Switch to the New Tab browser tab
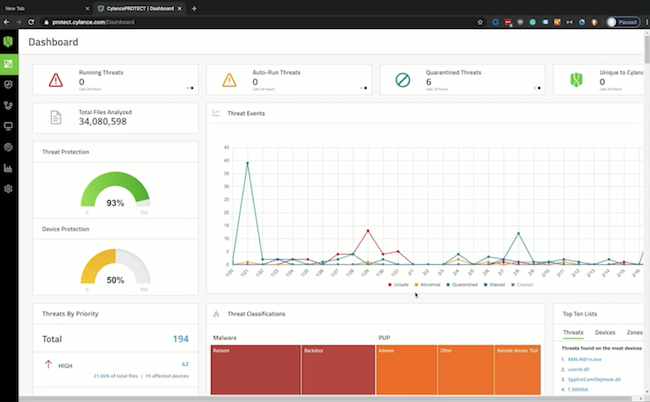 tap(46, 8)
